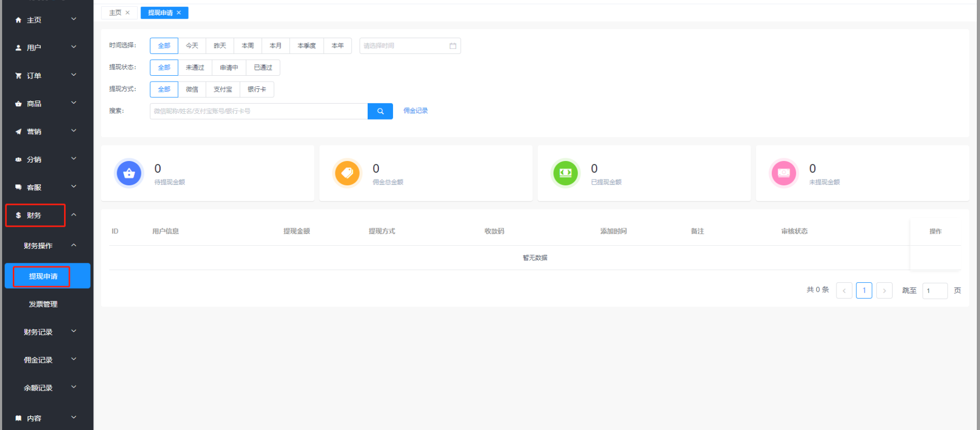Select 今天 in the time filter

point(192,46)
